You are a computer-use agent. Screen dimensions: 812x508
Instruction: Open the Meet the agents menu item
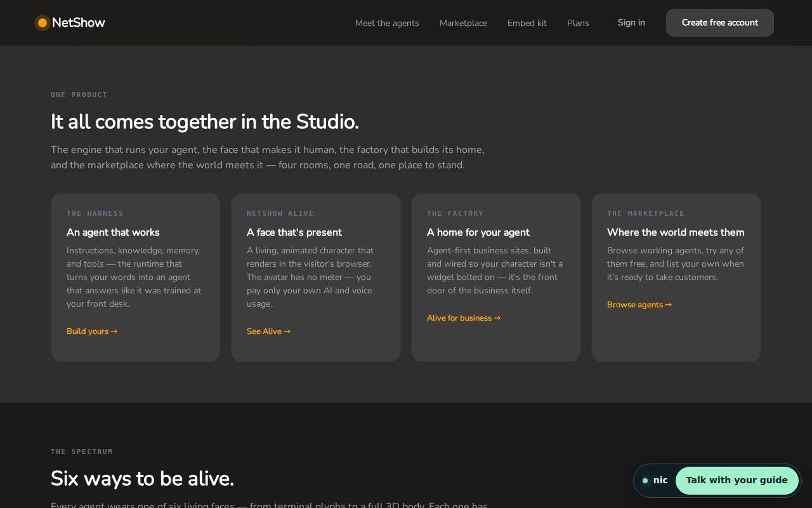pyautogui.click(x=387, y=23)
